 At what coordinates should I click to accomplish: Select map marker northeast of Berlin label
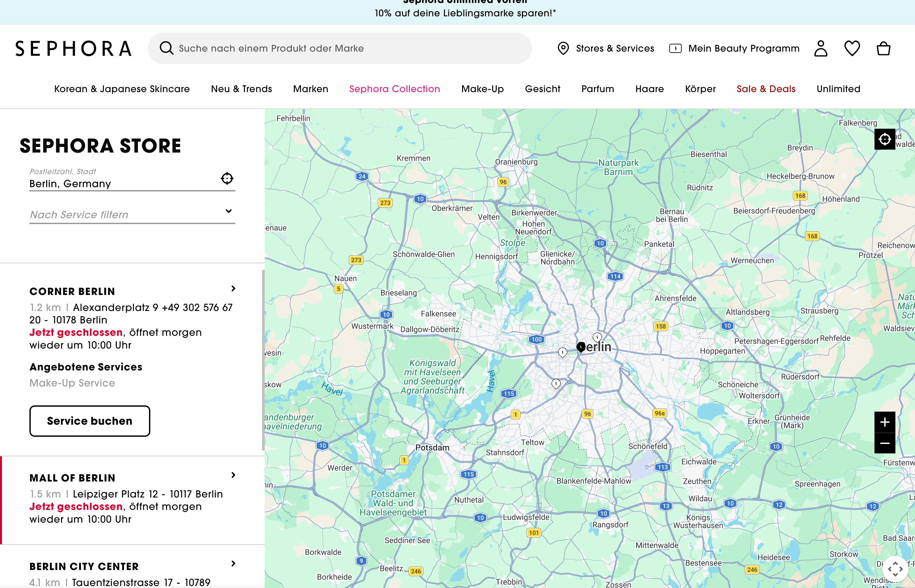597,337
